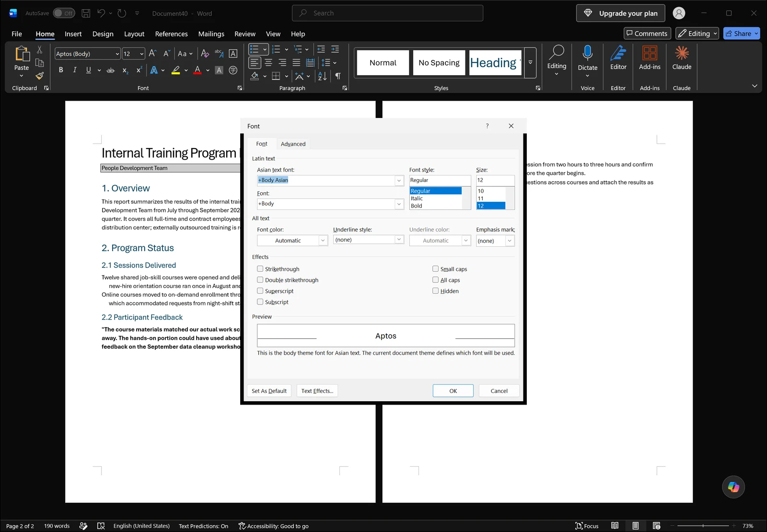Viewport: 767px width, 532px height.
Task: Tick the Hidden checkbox
Action: (435, 291)
